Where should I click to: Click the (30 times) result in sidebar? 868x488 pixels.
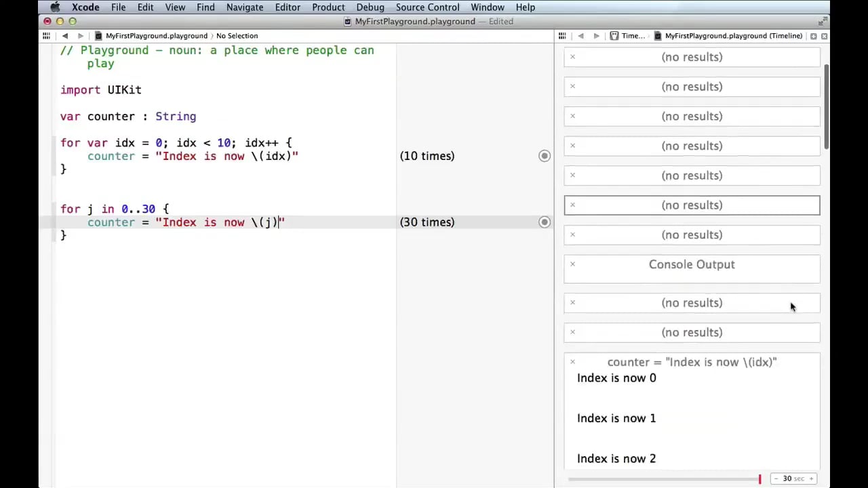pos(427,222)
